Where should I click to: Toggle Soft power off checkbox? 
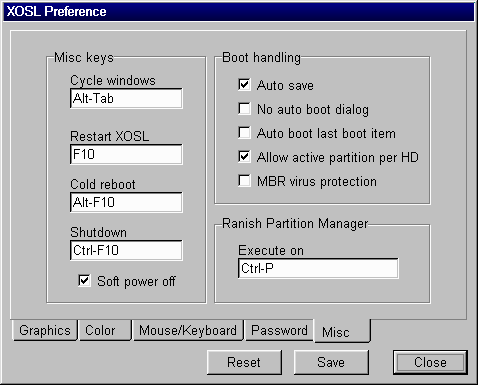(x=84, y=281)
